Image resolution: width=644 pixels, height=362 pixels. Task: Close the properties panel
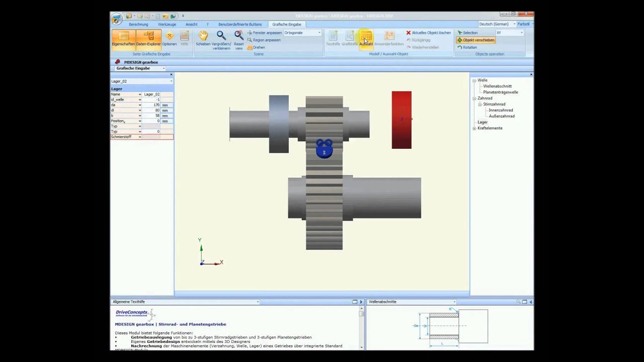pos(171,74)
